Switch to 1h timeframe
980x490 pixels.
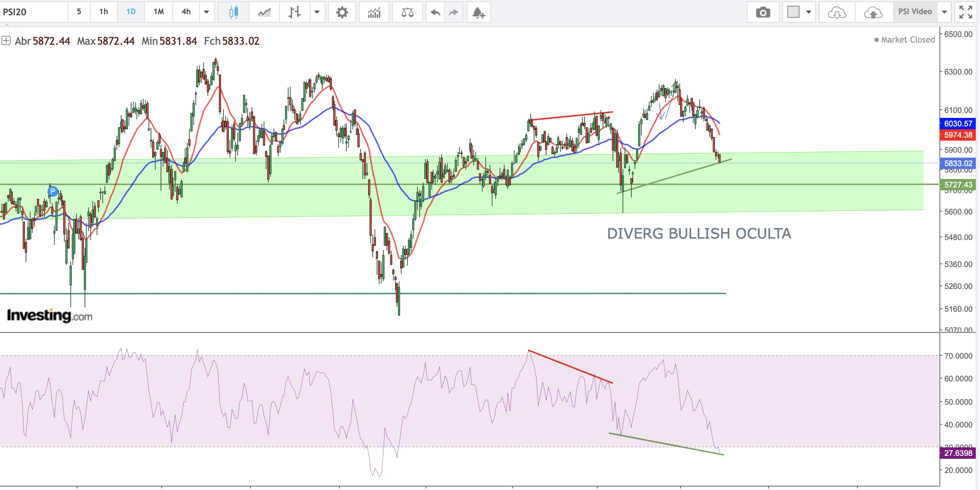click(x=103, y=12)
